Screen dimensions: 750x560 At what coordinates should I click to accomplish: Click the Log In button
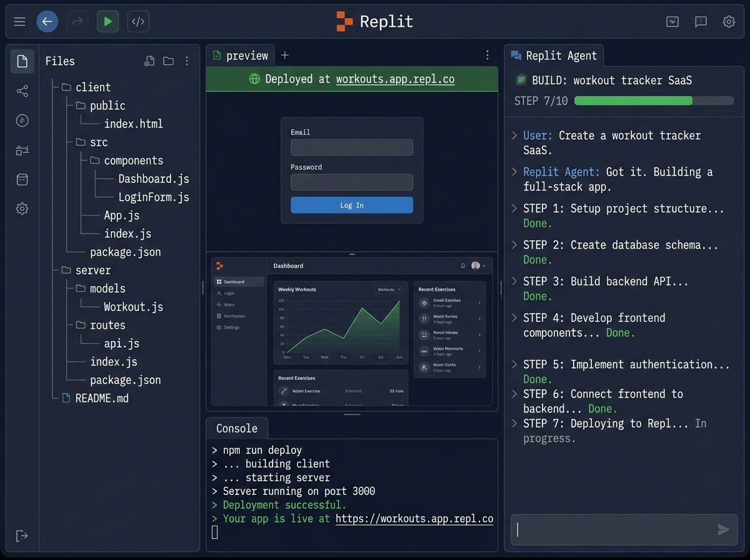point(352,205)
